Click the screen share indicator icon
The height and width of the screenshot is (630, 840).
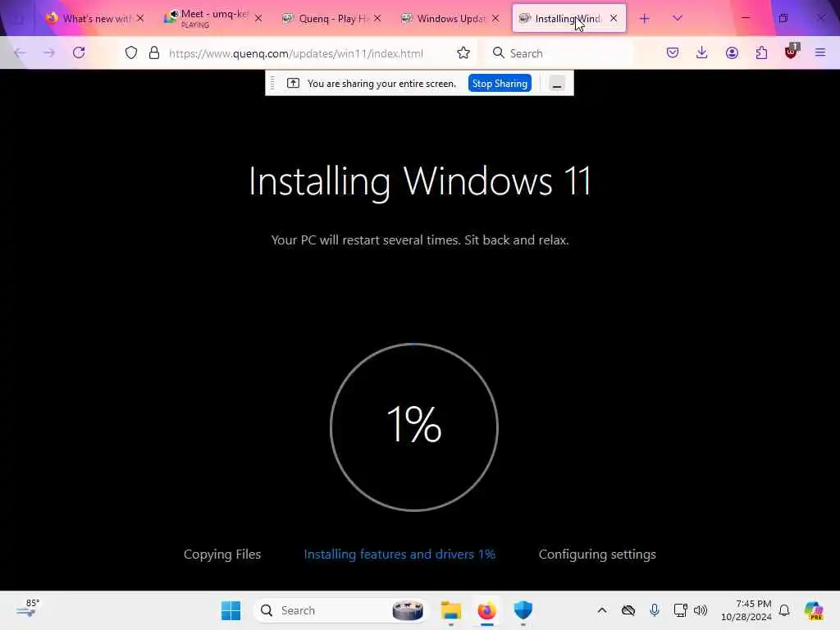pyautogui.click(x=293, y=83)
